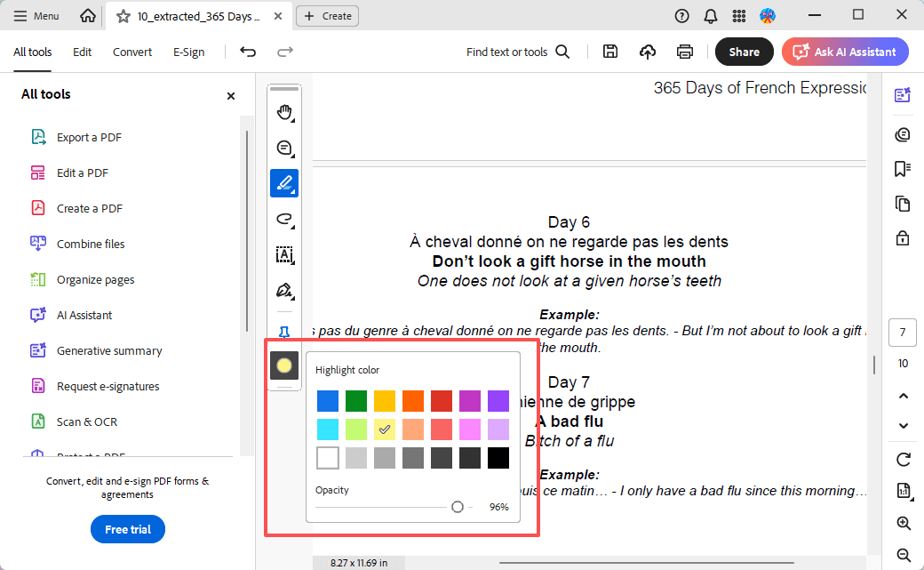This screenshot has width=924, height=570.
Task: Click the add comment tool
Action: click(x=284, y=148)
